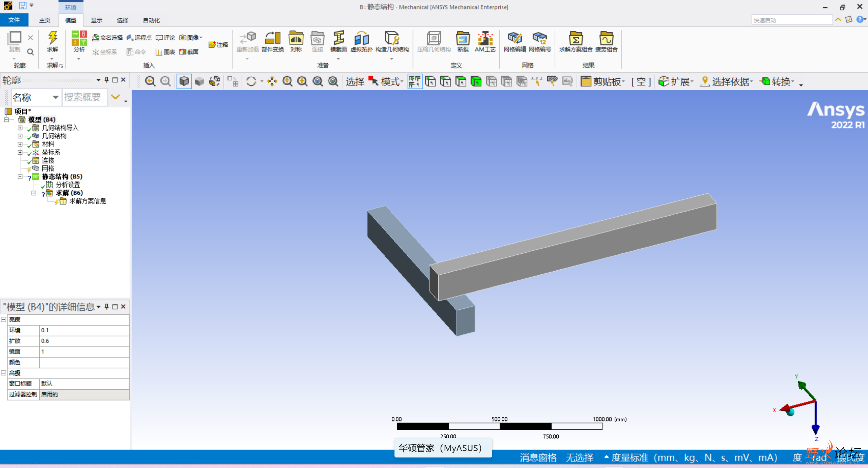Click the Select By (选择依据) button
This screenshot has height=468, width=868.
pyautogui.click(x=727, y=81)
